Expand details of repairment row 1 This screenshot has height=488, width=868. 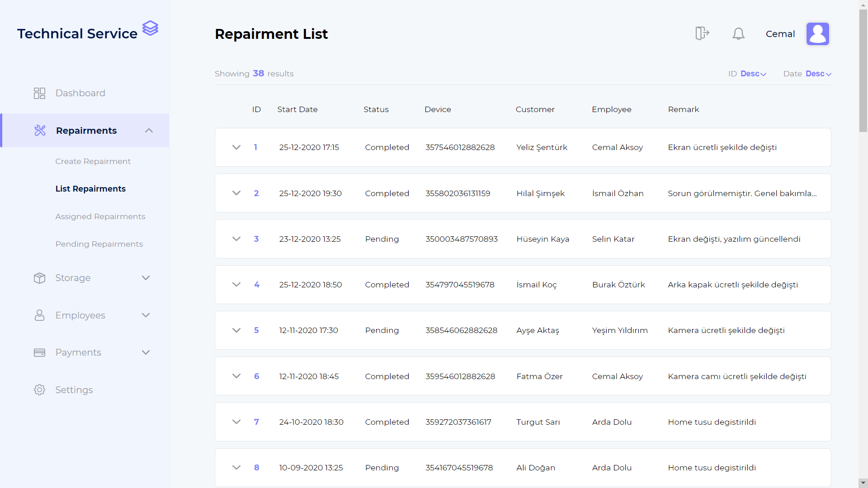click(x=236, y=147)
